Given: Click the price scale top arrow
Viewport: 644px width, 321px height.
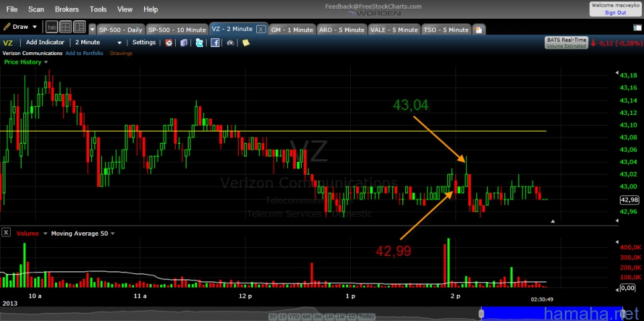Looking at the screenshot, I should tap(616, 73).
